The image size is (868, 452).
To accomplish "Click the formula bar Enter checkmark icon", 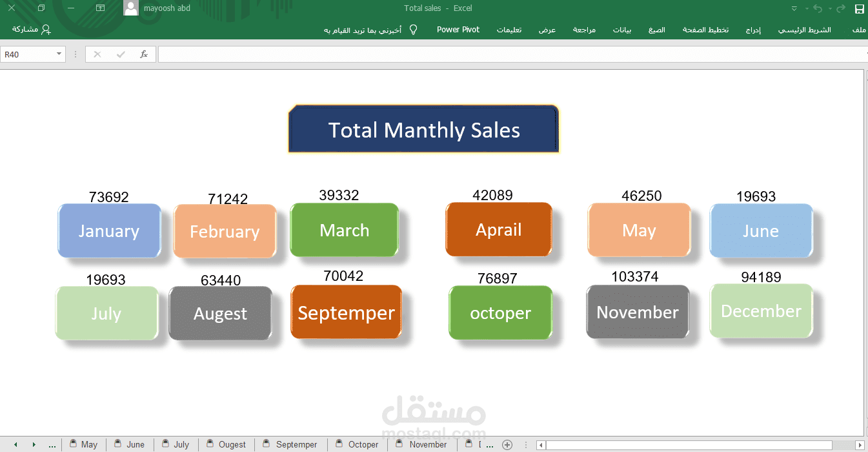I will pyautogui.click(x=121, y=55).
